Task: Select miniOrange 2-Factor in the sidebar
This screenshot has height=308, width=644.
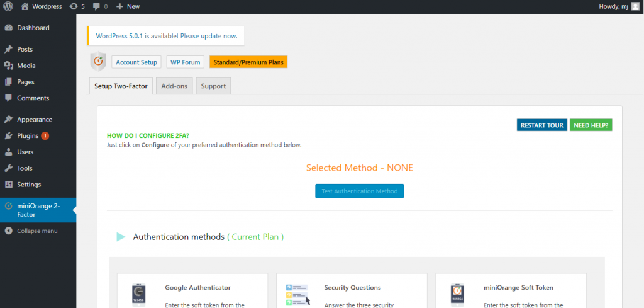Action: pyautogui.click(x=38, y=210)
